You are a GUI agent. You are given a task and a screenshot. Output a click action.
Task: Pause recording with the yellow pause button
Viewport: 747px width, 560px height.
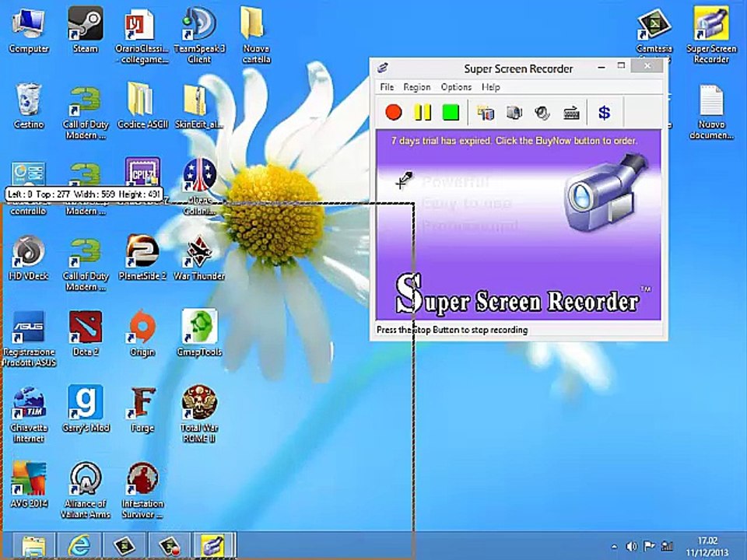click(422, 113)
